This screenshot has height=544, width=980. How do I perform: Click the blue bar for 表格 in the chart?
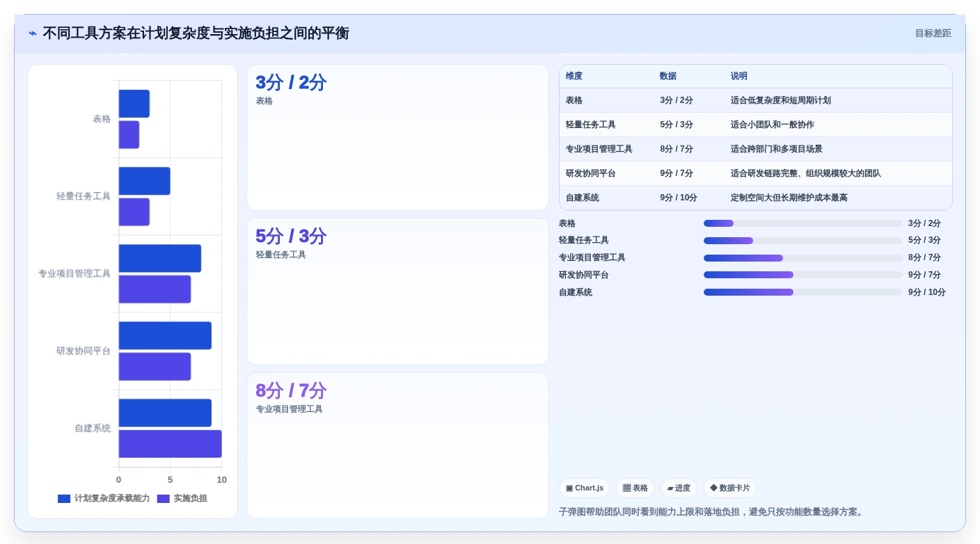pyautogui.click(x=134, y=104)
